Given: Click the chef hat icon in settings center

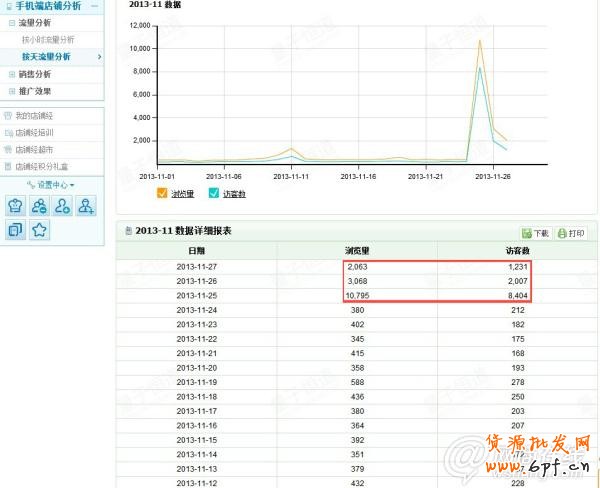Looking at the screenshot, I should 15,206.
